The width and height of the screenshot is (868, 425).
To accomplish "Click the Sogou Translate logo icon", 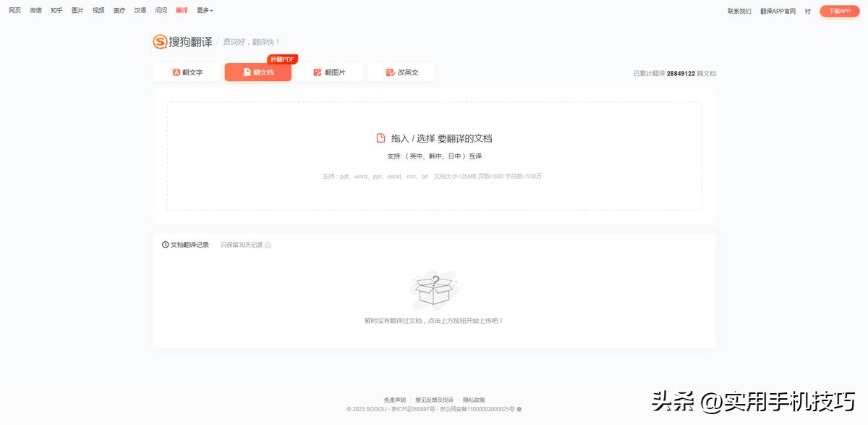I will pos(160,42).
